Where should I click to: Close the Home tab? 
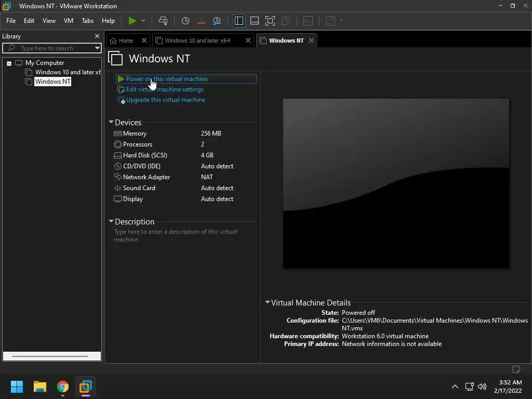coord(144,41)
